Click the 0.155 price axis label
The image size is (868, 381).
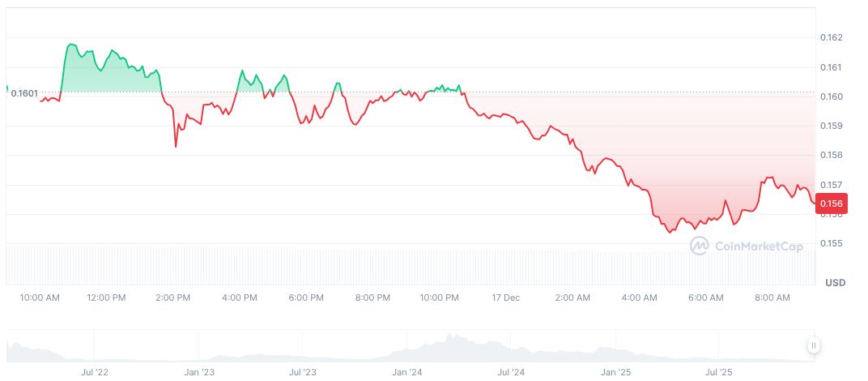click(x=832, y=243)
